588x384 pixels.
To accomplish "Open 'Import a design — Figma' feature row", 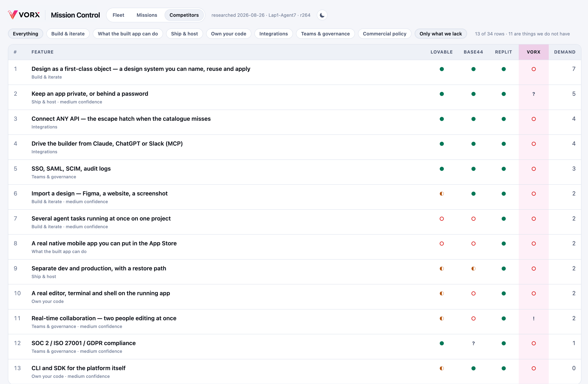I will [294, 197].
